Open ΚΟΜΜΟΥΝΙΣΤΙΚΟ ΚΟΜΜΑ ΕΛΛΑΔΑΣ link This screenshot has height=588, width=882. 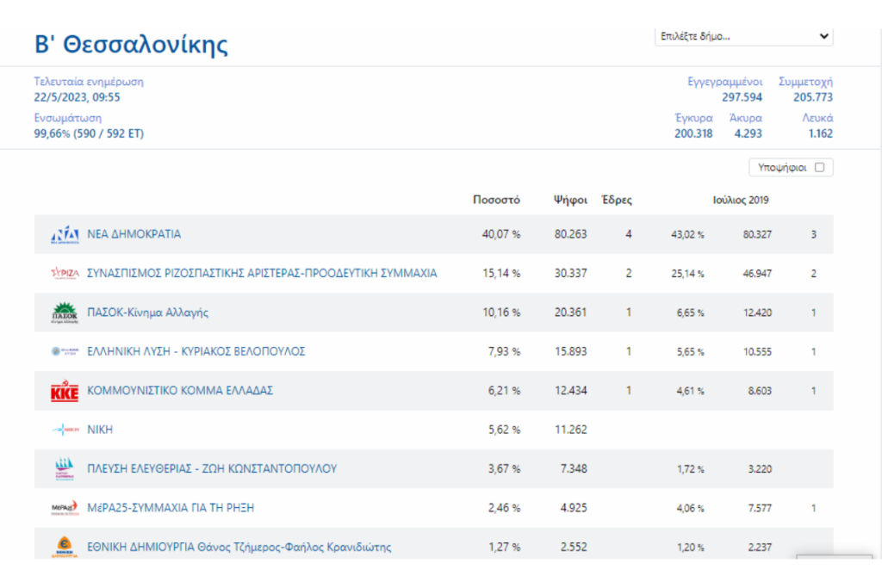[x=180, y=391]
